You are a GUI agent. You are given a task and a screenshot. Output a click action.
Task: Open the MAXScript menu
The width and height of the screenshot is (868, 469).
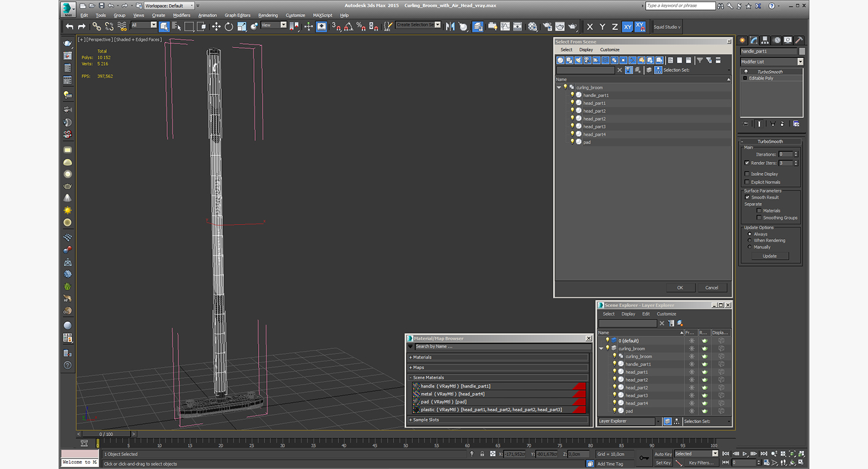323,15
